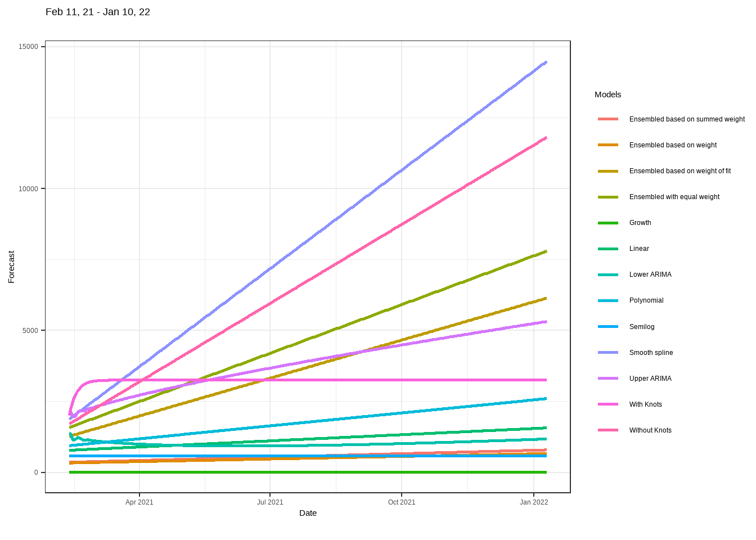
Task: Click the chart title 'Feb 11, 21 - Jan 10, 22'
Action: (98, 12)
